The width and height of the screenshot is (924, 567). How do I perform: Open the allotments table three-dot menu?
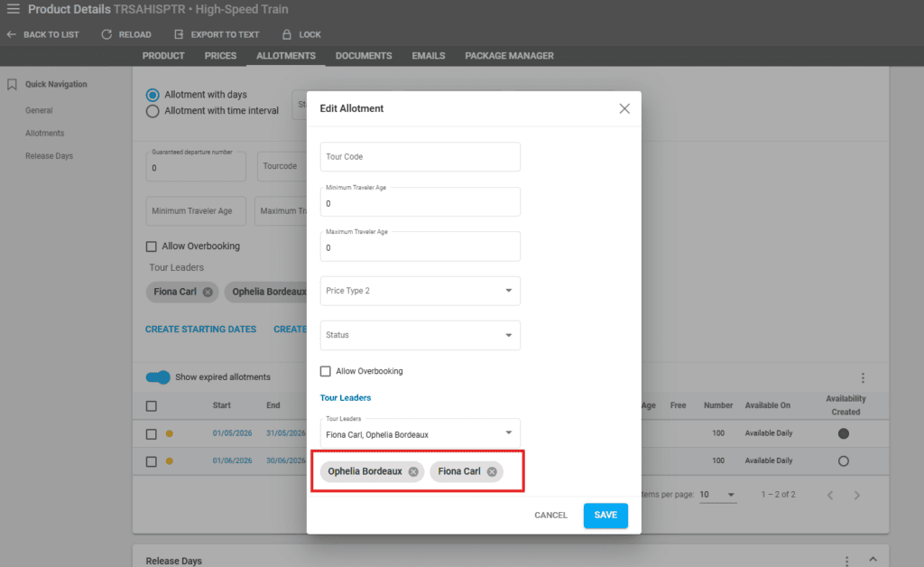(863, 377)
